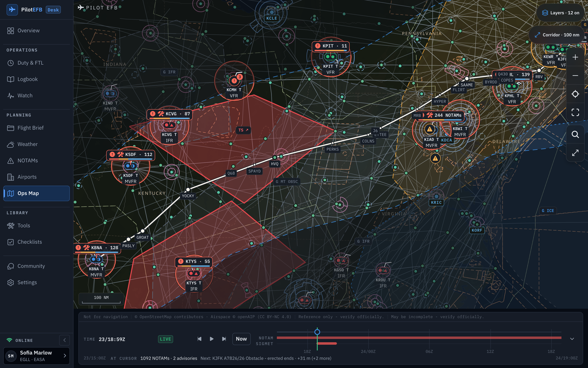This screenshot has height=368, width=588.
Task: Open Settings from the sidebar
Action: coord(37,283)
